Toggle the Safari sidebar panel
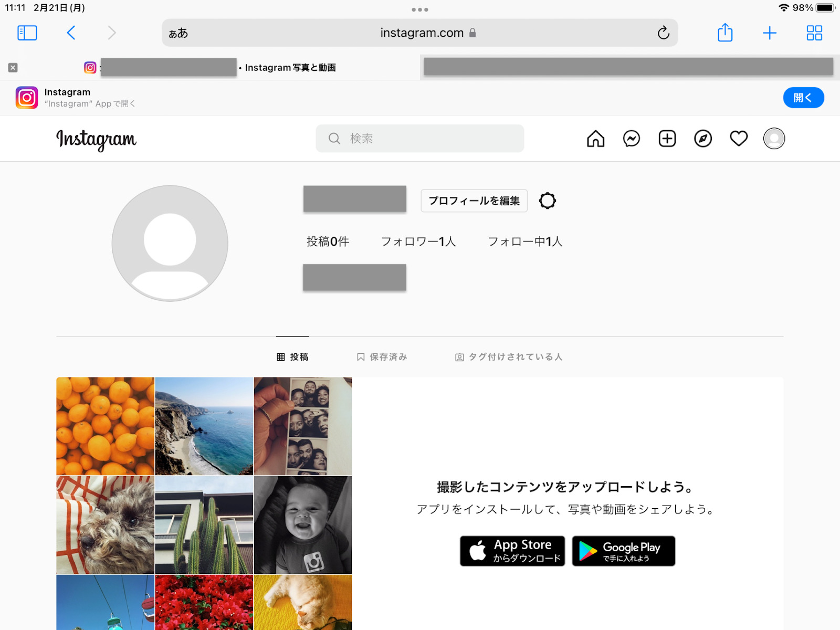Screen dimensions: 840x630 (27, 33)
